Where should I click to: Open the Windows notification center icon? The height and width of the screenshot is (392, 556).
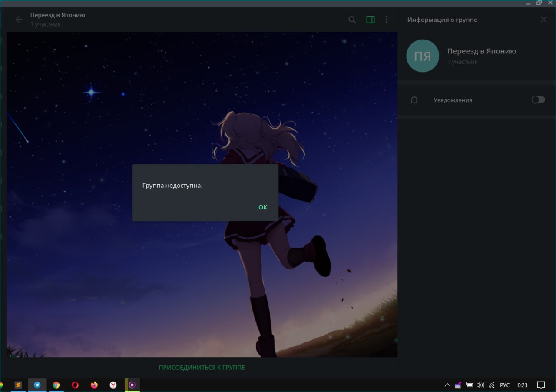click(x=541, y=385)
